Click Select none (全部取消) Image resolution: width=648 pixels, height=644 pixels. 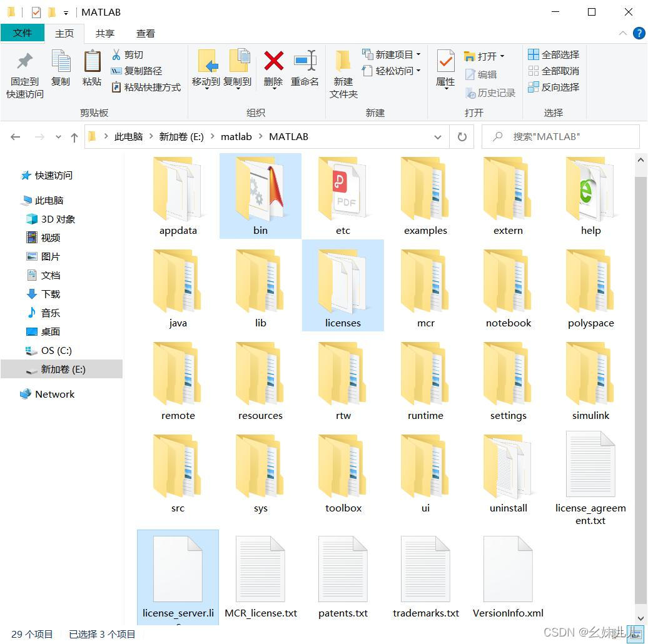click(554, 71)
